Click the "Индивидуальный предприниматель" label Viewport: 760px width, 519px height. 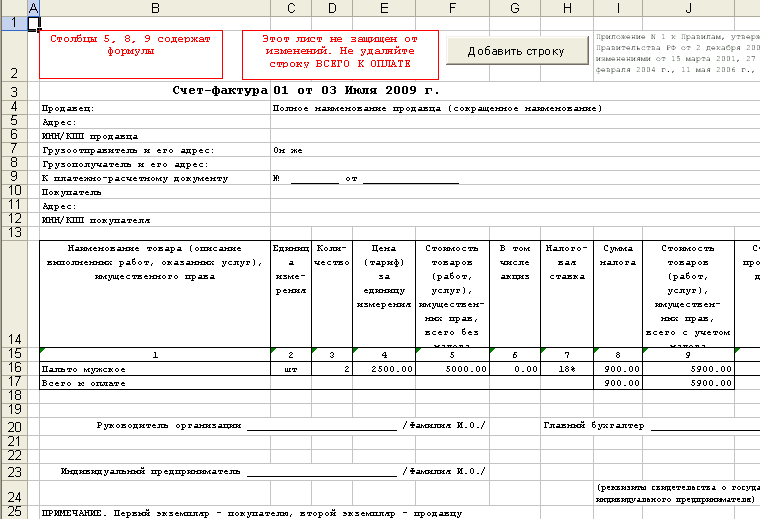pos(150,471)
